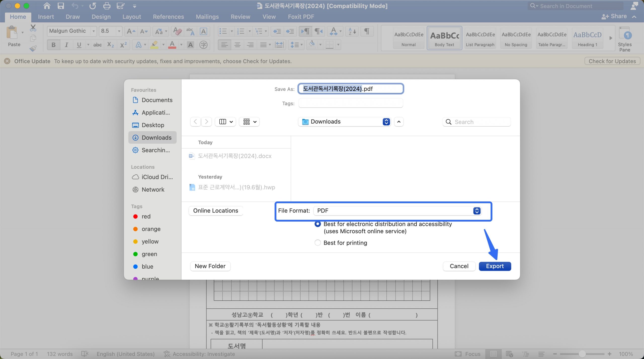644x359 pixels.
Task: Open the font size dropdown
Action: [x=119, y=31]
